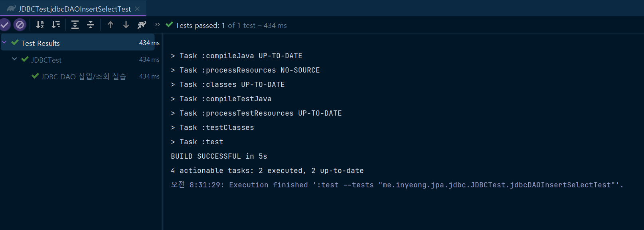
Task: Select the JDBCTest class result
Action: pos(46,60)
